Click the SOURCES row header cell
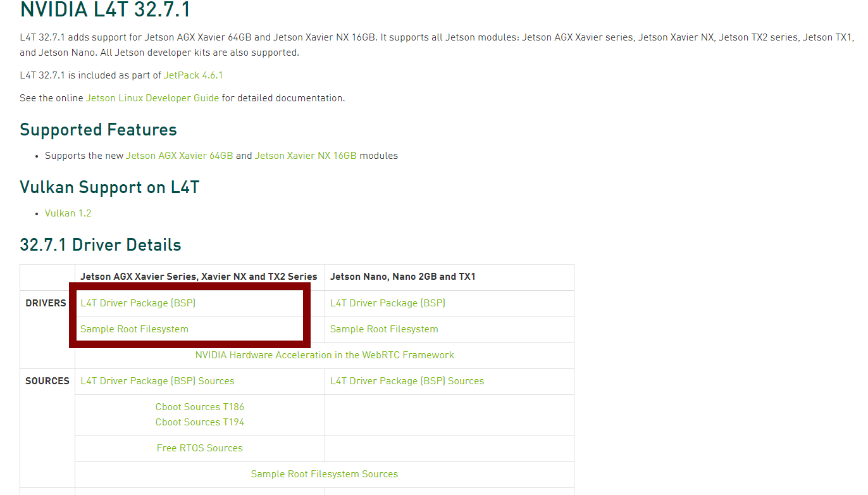Screen dimensions: 868x495 coord(47,428)
